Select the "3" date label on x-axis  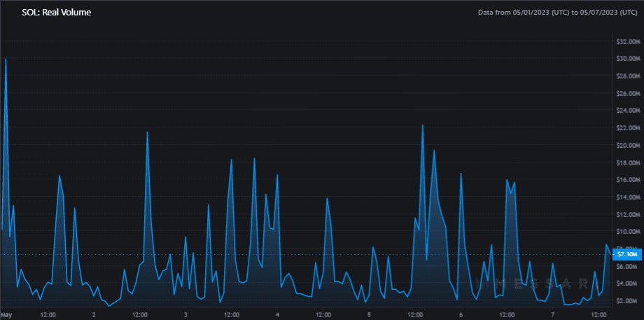click(186, 315)
